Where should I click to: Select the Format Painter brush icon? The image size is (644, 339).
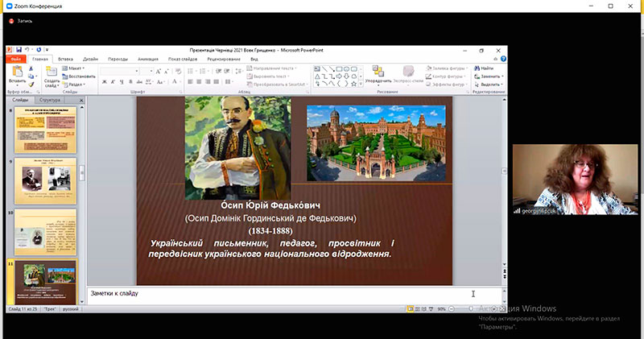tap(31, 85)
